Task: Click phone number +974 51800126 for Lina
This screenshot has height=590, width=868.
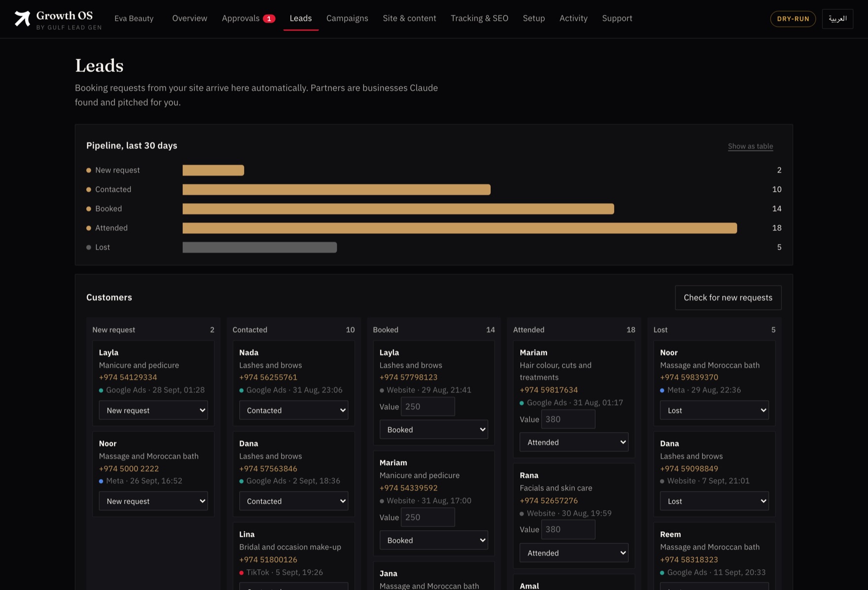Action: [x=268, y=559]
